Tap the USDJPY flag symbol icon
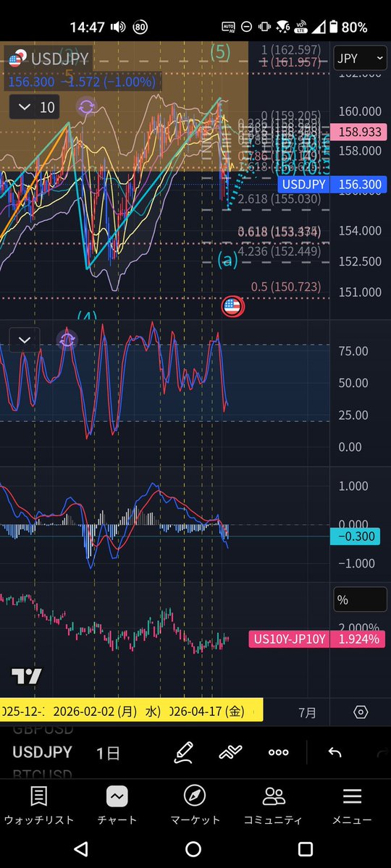 (17, 58)
